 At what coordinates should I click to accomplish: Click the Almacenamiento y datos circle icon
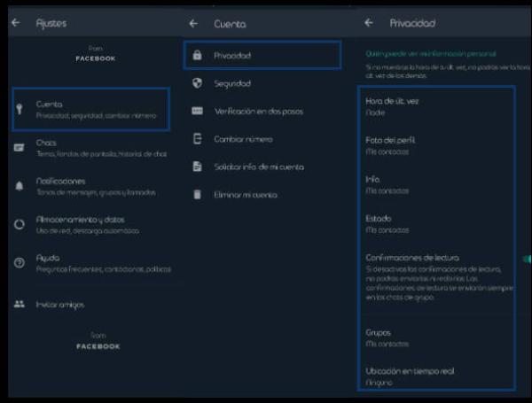(20, 224)
